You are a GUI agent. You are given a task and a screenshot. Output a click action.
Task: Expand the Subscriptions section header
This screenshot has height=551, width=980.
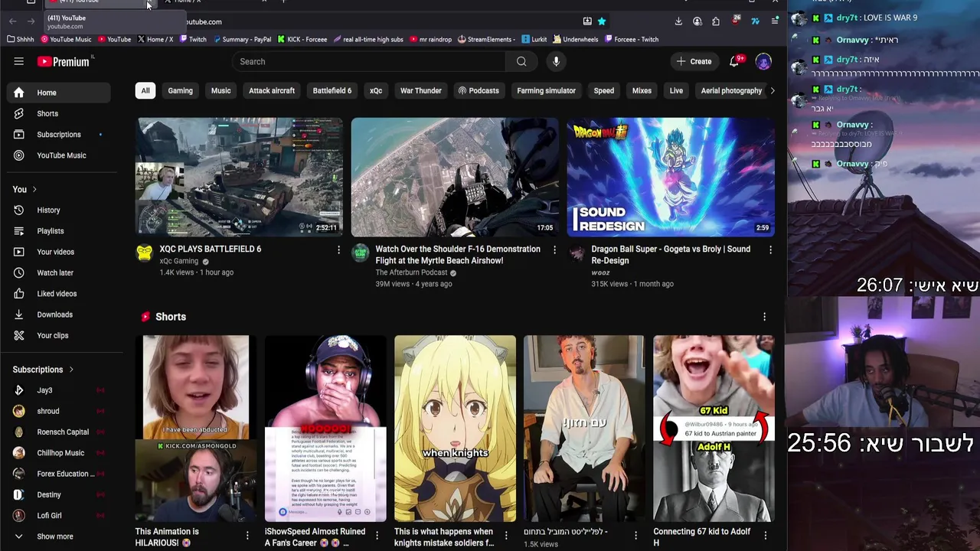click(x=44, y=370)
